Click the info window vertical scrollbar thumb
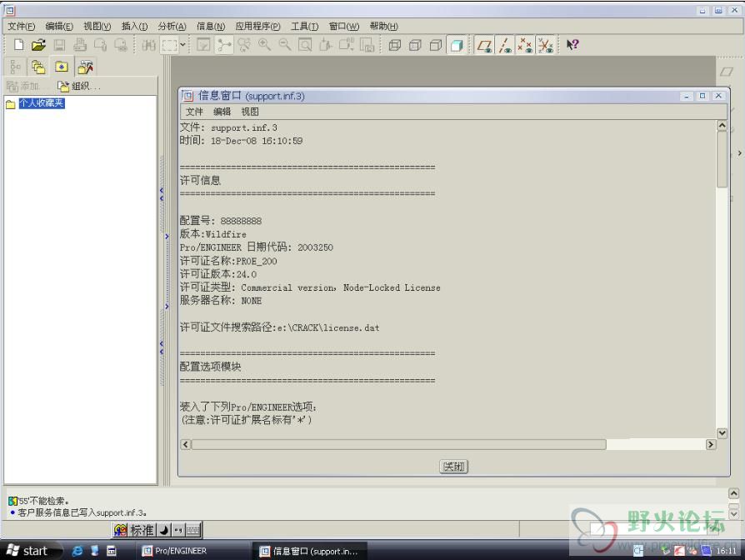Screen dimensions: 745x560 (722, 160)
